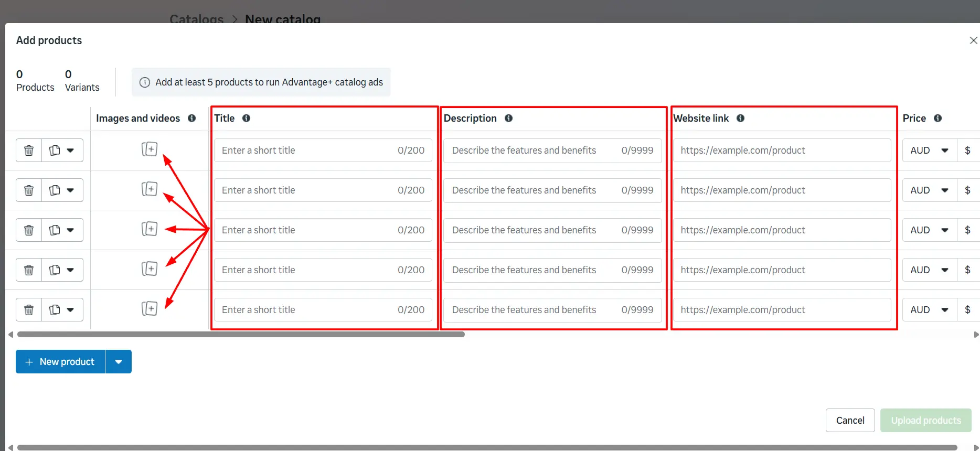Image resolution: width=980 pixels, height=451 pixels.
Task: Expand the AUD currency selector in the fourth row
Action: click(x=930, y=270)
